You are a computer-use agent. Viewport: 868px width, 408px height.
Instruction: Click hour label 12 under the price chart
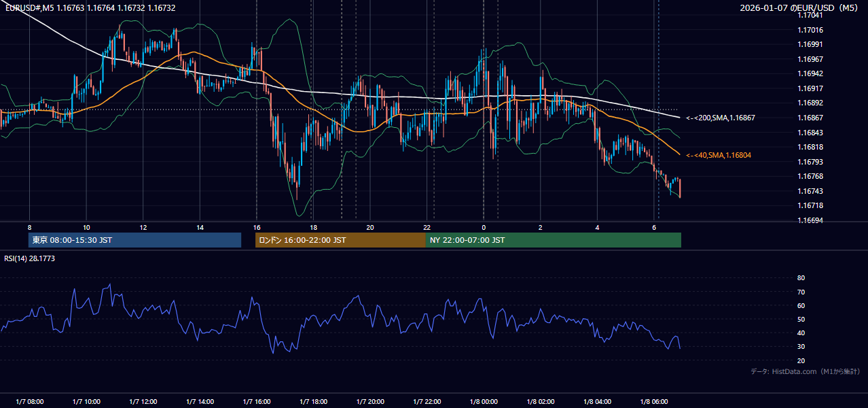click(143, 227)
